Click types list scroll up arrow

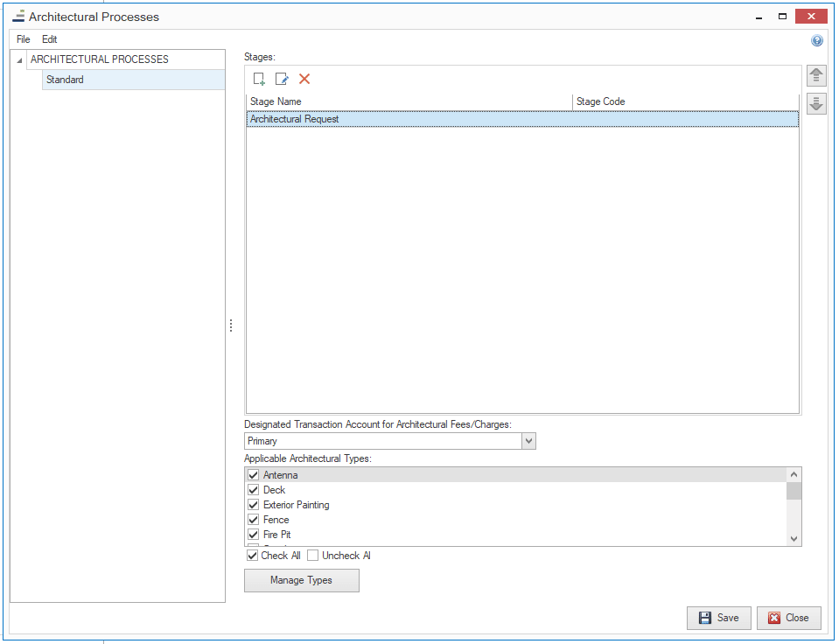click(x=794, y=474)
